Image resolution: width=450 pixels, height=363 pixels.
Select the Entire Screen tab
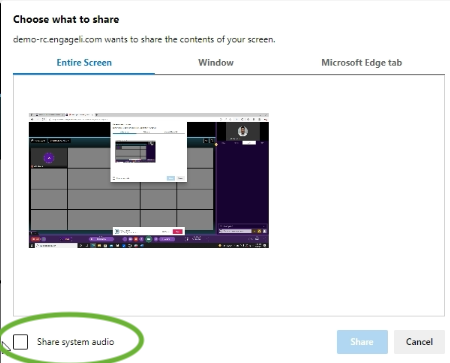point(84,63)
